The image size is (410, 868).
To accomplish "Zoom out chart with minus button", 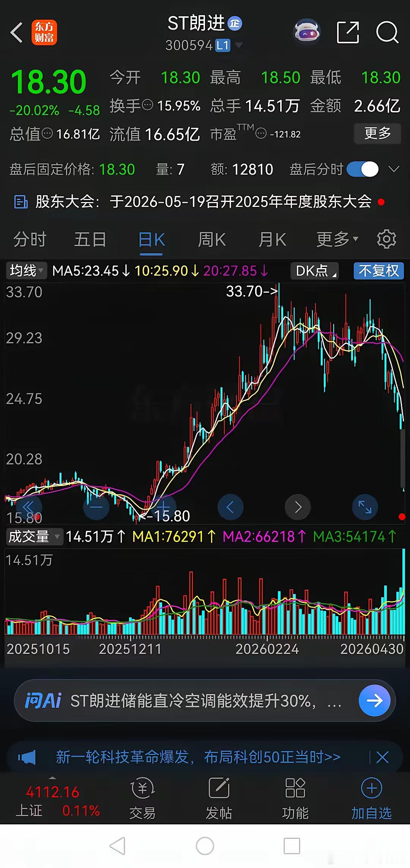I will point(96,507).
